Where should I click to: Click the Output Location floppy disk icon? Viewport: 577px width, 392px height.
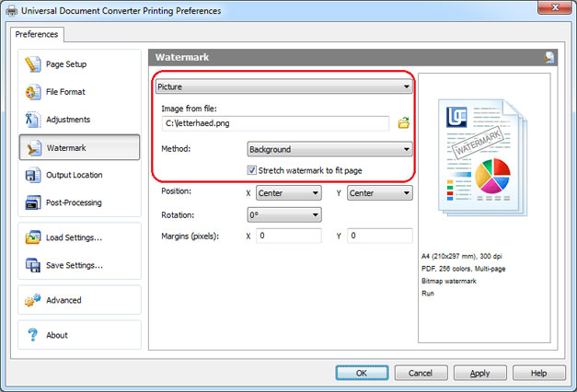pyautogui.click(x=33, y=175)
